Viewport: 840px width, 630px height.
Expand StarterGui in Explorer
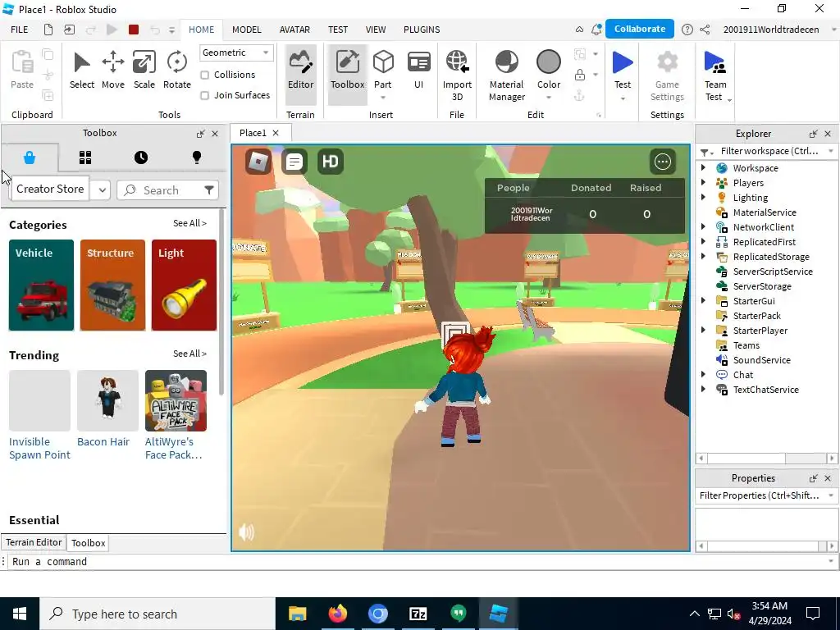coord(703,300)
